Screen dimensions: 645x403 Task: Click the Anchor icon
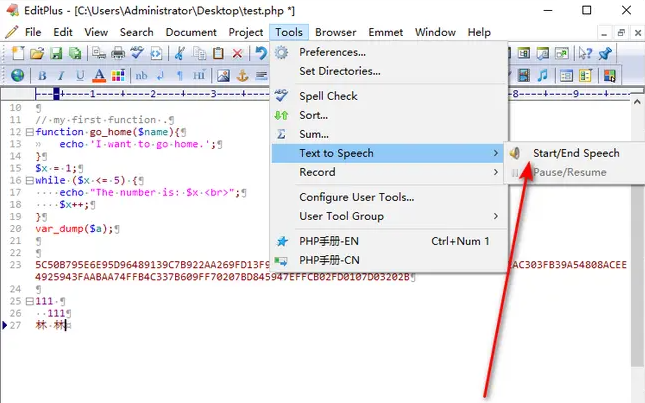pyautogui.click(x=242, y=76)
